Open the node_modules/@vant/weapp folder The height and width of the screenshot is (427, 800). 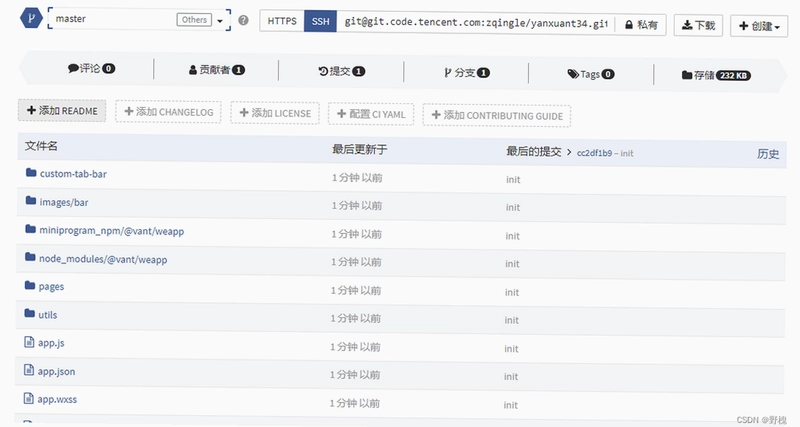pos(103,259)
